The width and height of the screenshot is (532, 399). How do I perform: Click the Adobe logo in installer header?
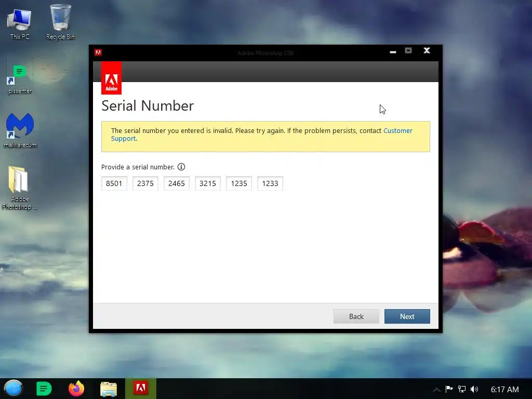[x=111, y=78]
